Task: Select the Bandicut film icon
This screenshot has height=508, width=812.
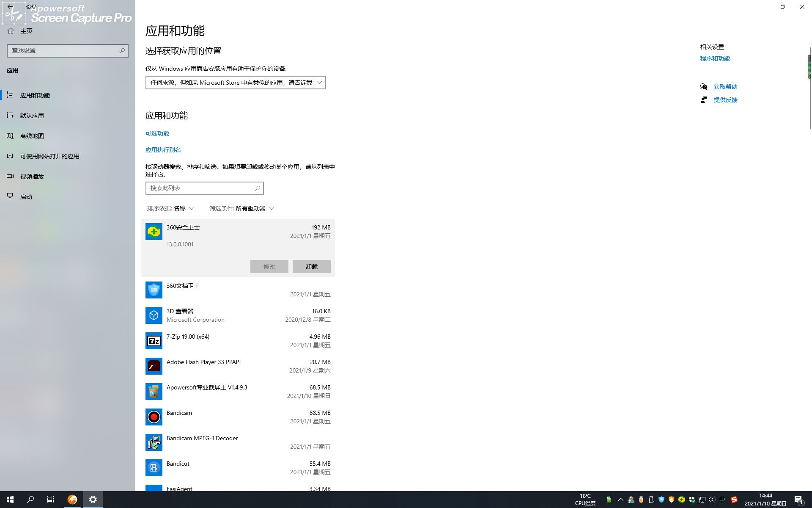Action: pyautogui.click(x=154, y=468)
